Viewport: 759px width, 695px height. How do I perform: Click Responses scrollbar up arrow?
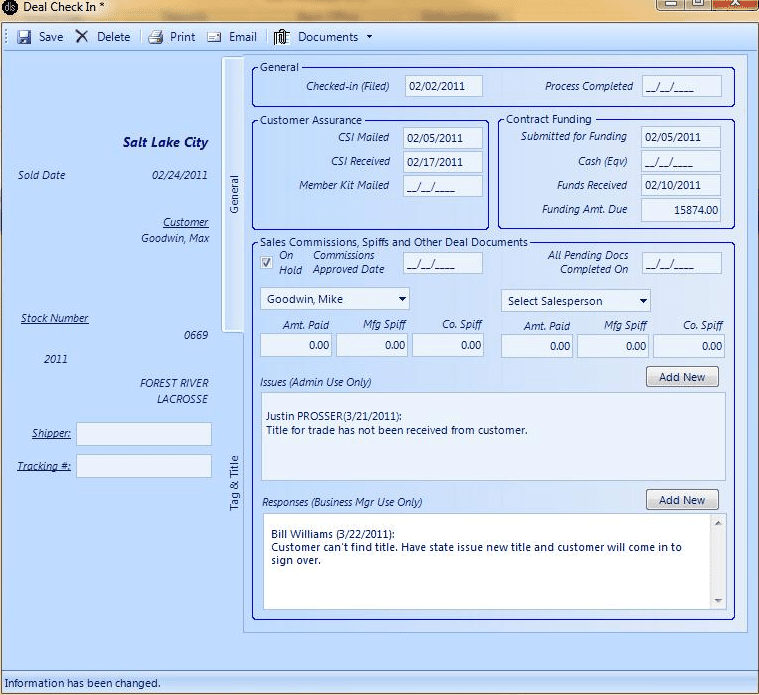coord(718,523)
